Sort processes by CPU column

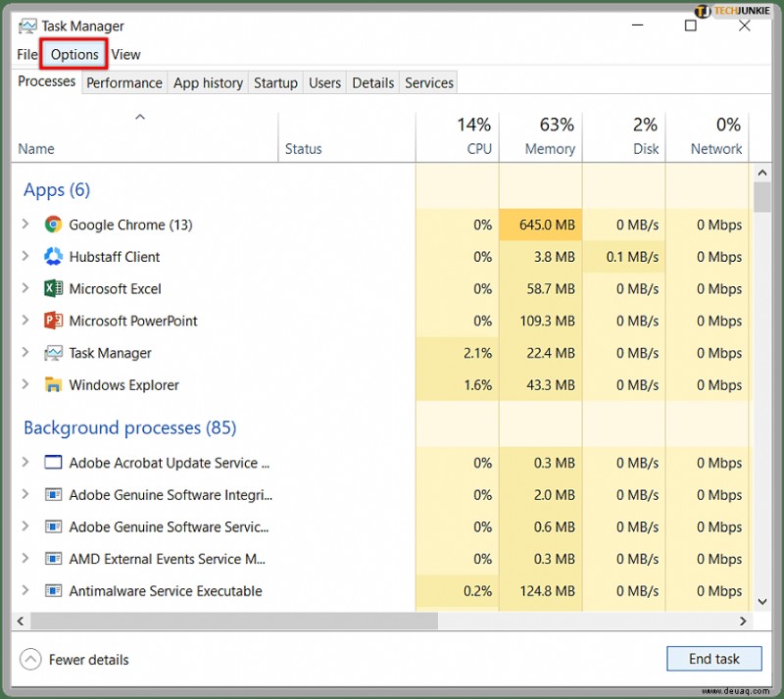coord(457,137)
